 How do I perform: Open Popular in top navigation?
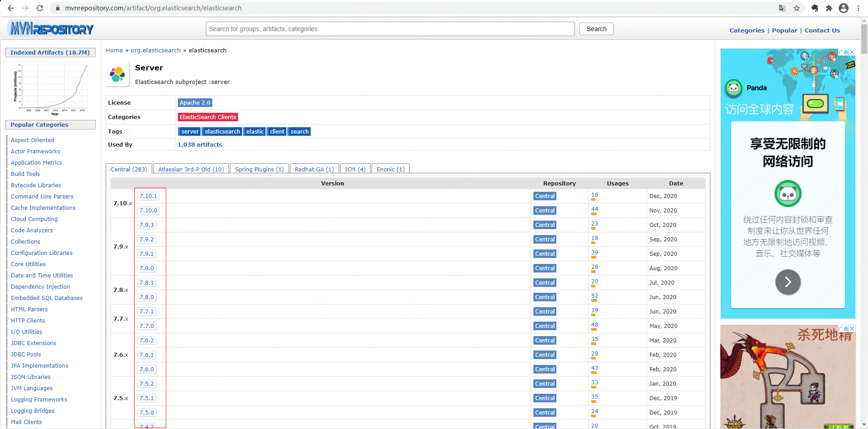click(x=784, y=30)
